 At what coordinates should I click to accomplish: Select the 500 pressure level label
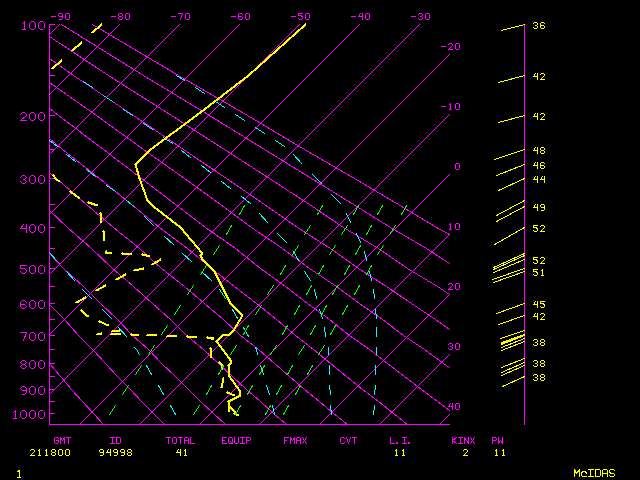33,269
